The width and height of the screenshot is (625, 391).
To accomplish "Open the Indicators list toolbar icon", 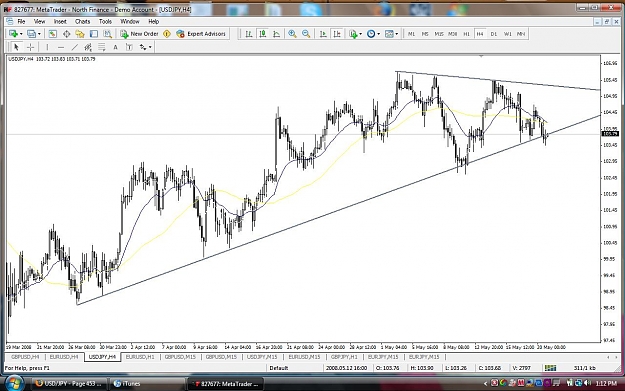I will (x=353, y=34).
